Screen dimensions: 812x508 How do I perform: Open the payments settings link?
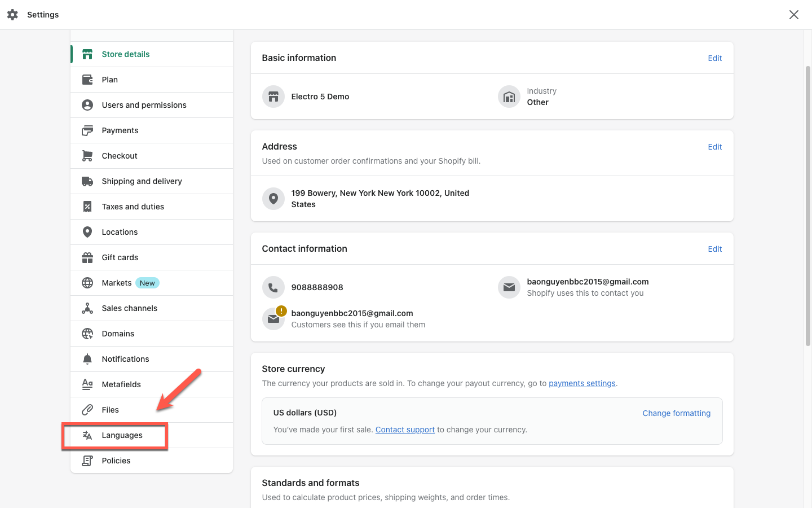[582, 383]
